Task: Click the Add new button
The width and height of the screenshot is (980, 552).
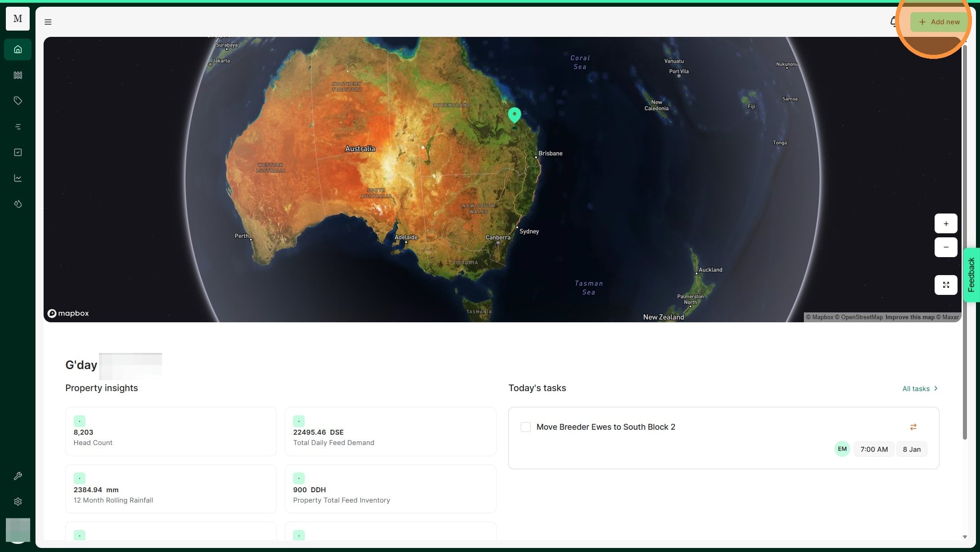Action: click(939, 22)
